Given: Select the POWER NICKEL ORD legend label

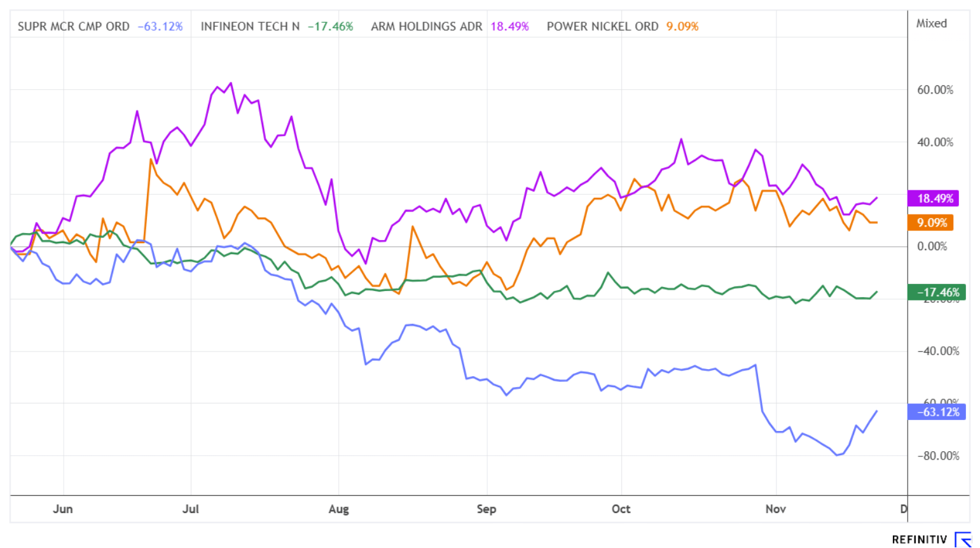Looking at the screenshot, I should coord(602,27).
